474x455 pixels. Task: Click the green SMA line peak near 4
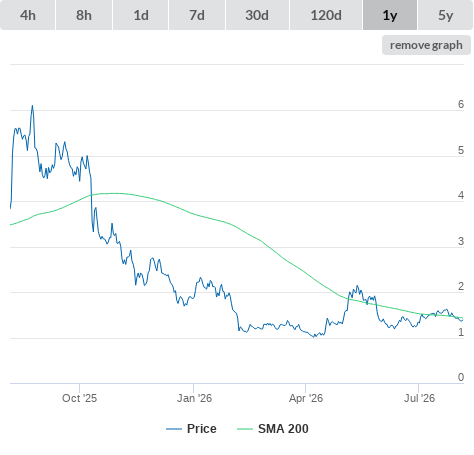110,193
